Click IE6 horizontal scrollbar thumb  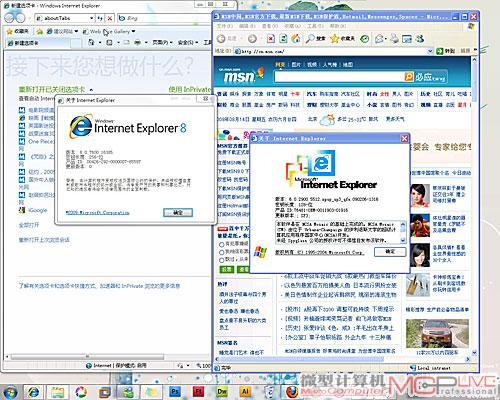[300, 359]
